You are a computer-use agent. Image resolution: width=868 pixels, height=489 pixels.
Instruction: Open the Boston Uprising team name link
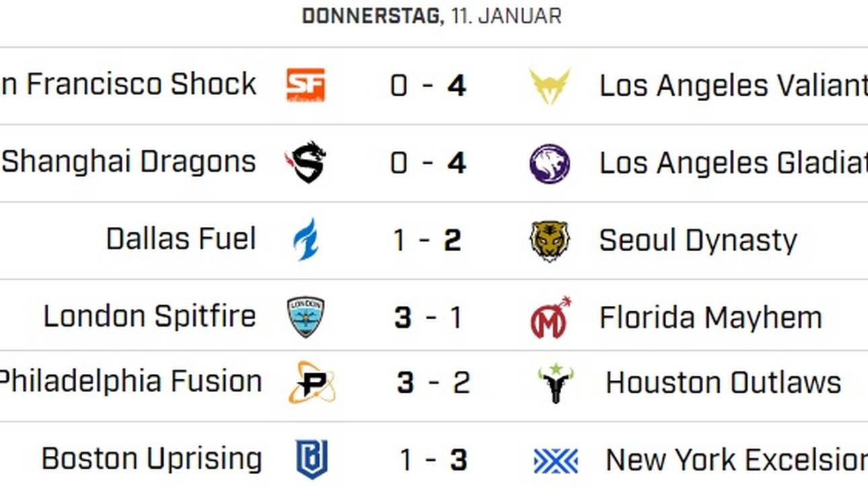point(151,459)
